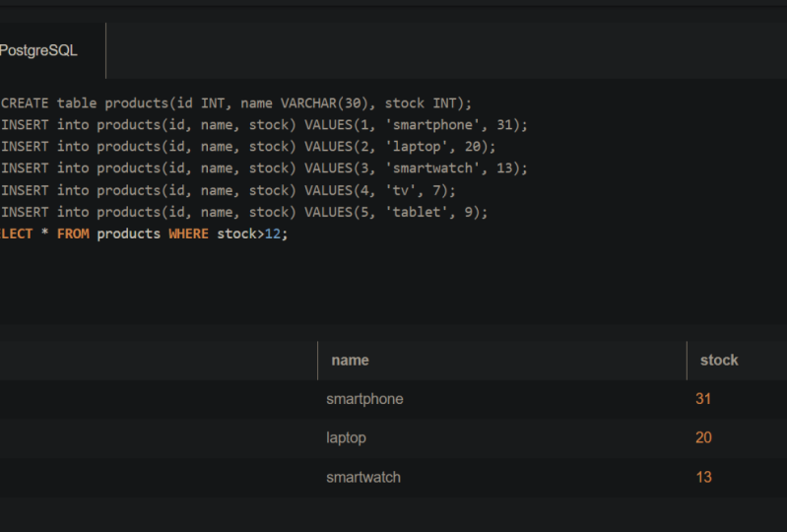Image resolution: width=787 pixels, height=532 pixels.
Task: Sort by the name column header
Action: tap(350, 361)
